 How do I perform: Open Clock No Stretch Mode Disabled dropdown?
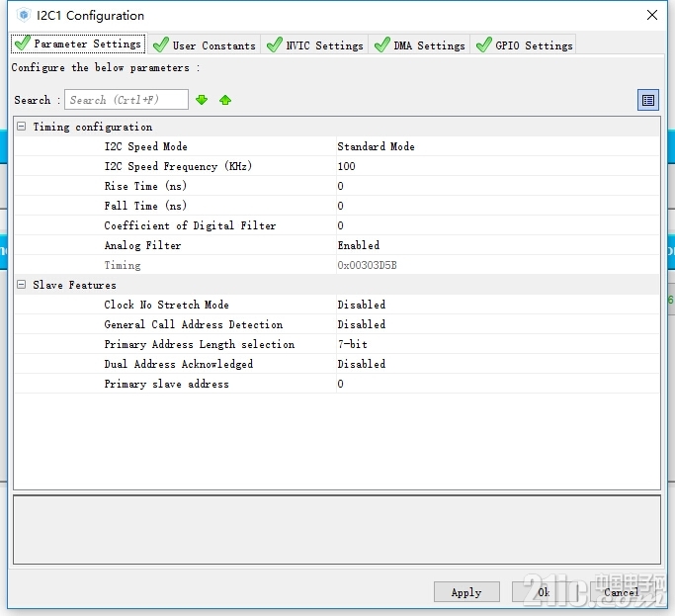(497, 305)
